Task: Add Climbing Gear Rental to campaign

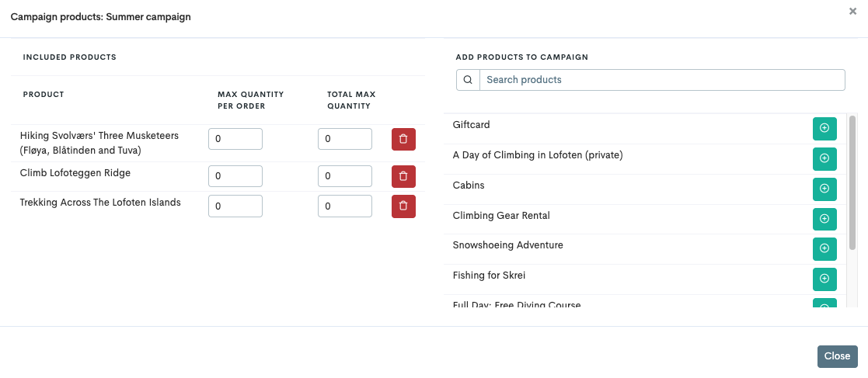Action: point(824,219)
